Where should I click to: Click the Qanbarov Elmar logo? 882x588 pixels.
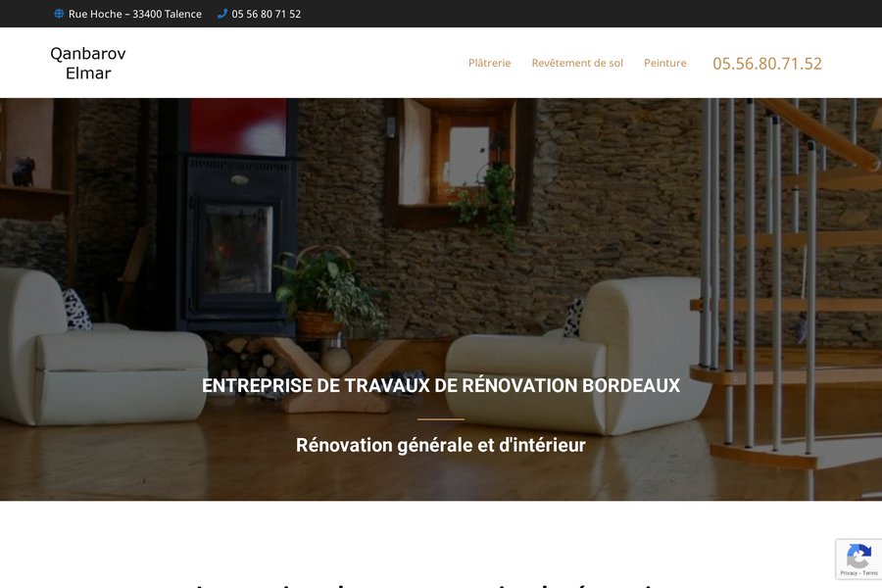click(88, 63)
